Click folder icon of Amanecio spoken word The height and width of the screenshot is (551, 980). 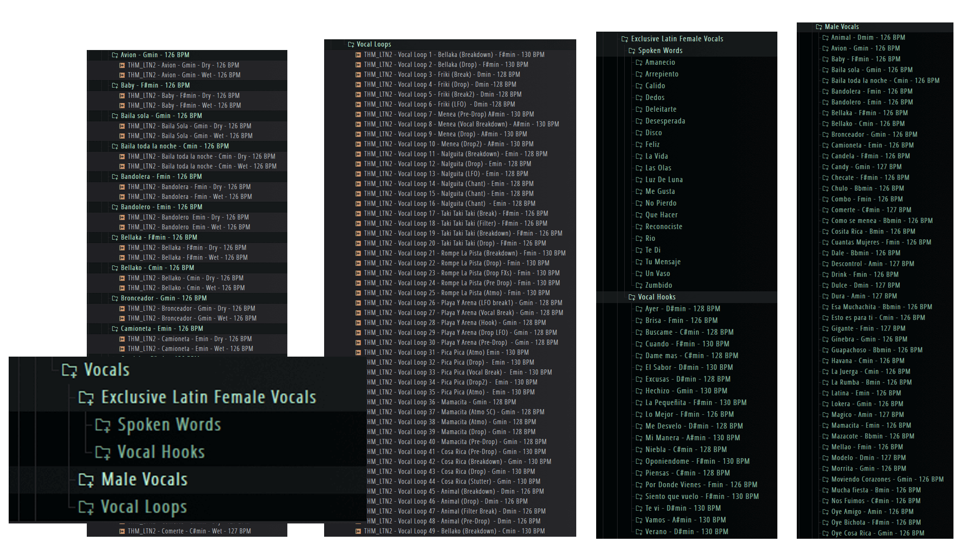[x=639, y=62]
